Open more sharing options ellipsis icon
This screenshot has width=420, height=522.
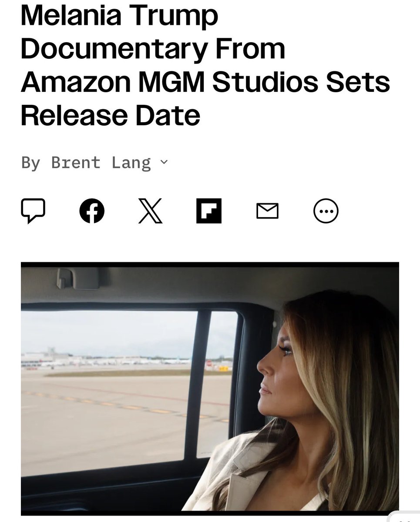[x=326, y=211]
